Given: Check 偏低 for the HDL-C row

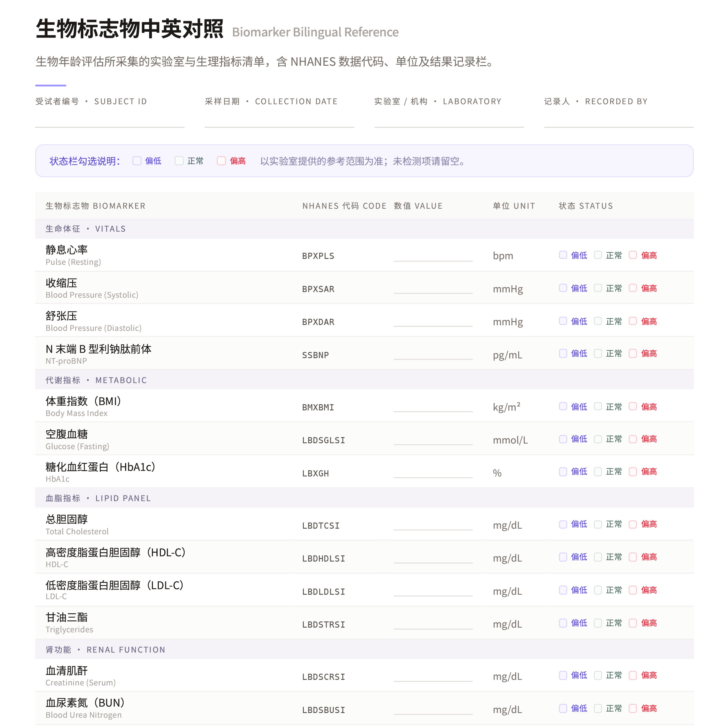Looking at the screenshot, I should tap(563, 557).
